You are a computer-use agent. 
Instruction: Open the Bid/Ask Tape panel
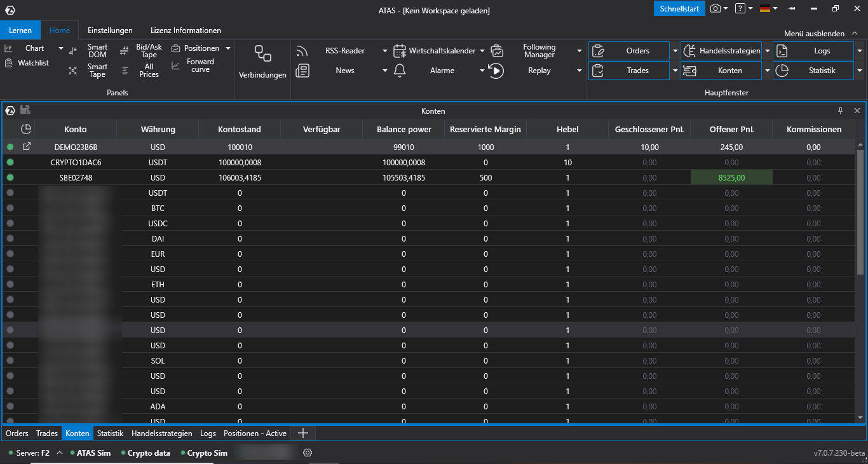click(x=142, y=51)
